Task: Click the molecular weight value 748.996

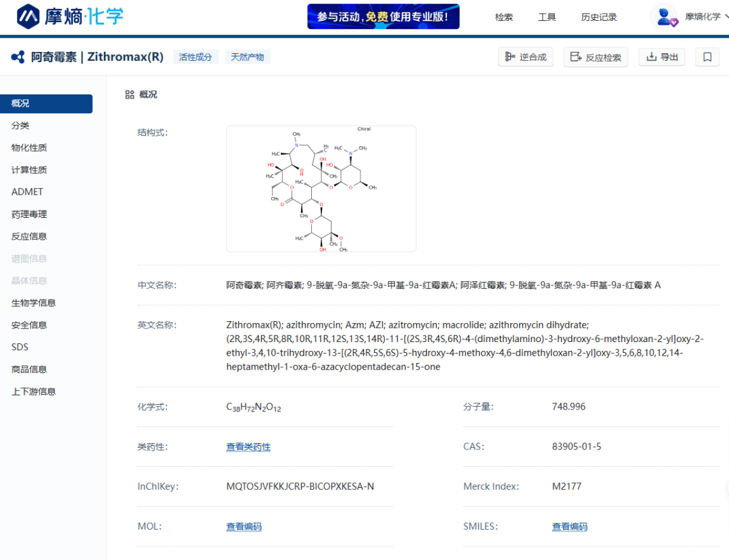Action: coord(568,407)
